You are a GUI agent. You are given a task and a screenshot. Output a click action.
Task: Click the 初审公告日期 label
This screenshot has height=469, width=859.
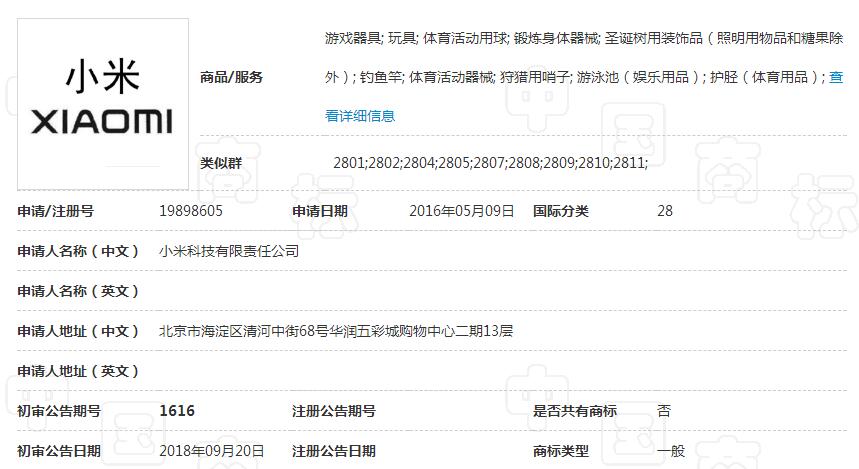click(x=59, y=451)
